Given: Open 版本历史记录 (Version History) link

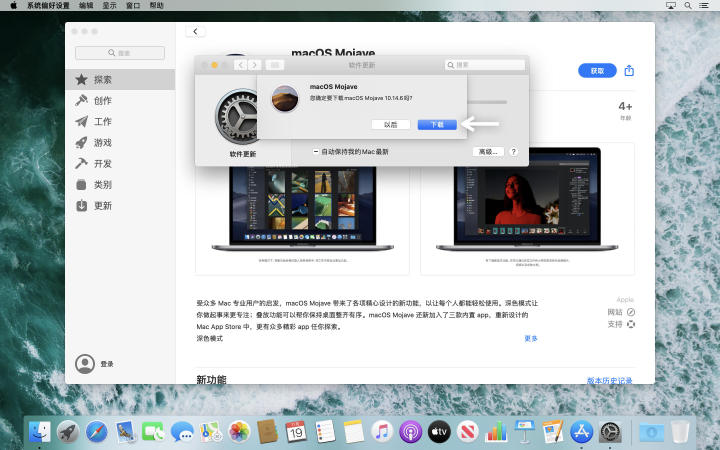Looking at the screenshot, I should [x=609, y=380].
